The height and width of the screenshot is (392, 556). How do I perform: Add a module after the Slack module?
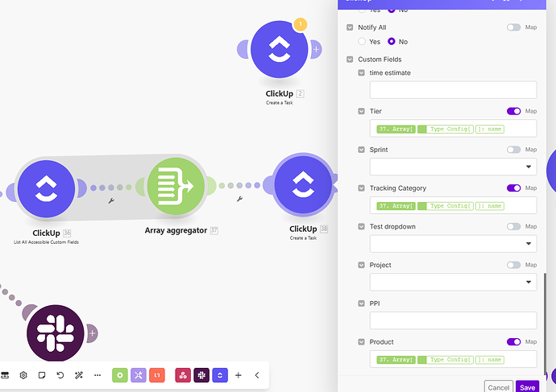[92, 333]
